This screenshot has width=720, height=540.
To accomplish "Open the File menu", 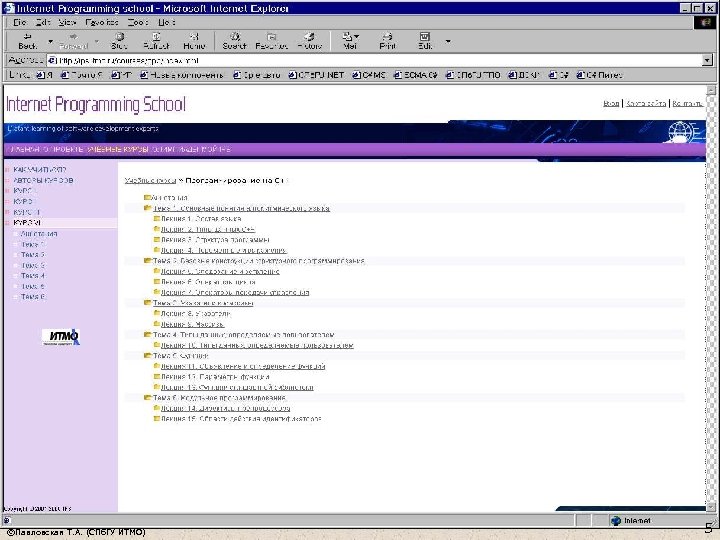I will pos(20,22).
